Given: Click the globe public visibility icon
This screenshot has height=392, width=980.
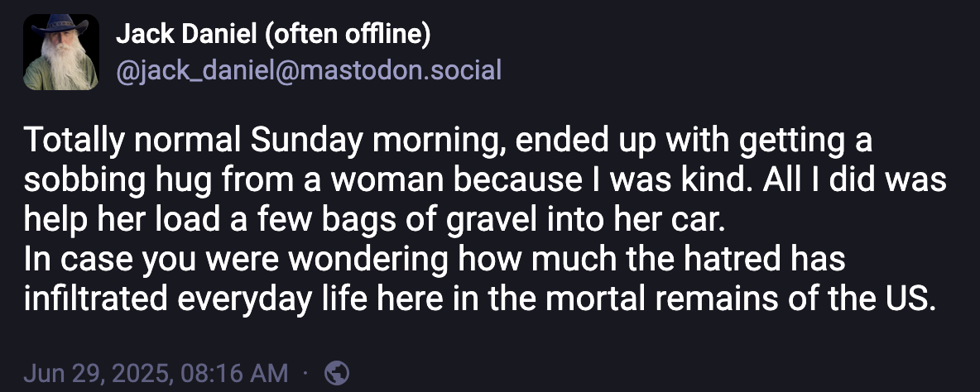Looking at the screenshot, I should (x=337, y=373).
